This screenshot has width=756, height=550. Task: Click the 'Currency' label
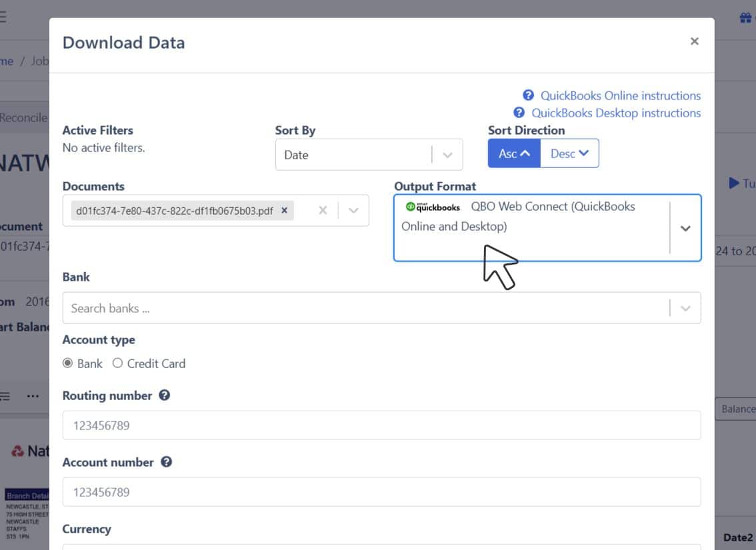pyautogui.click(x=87, y=529)
